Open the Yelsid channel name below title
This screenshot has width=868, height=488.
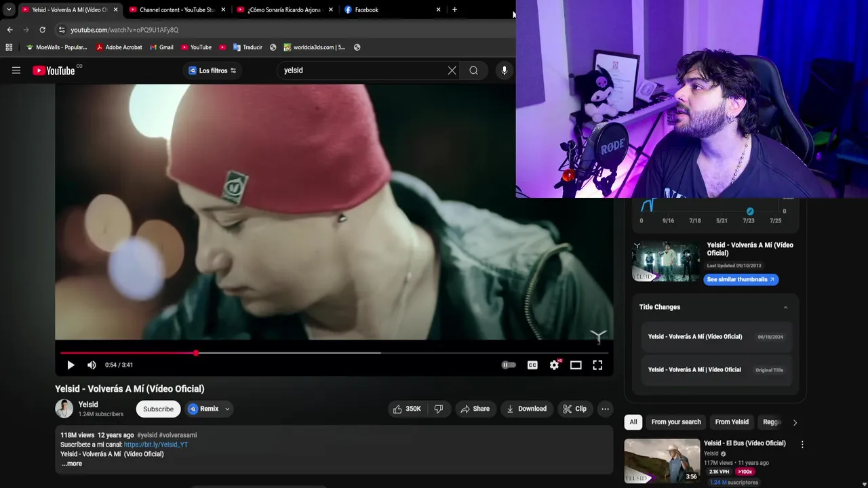click(88, 405)
